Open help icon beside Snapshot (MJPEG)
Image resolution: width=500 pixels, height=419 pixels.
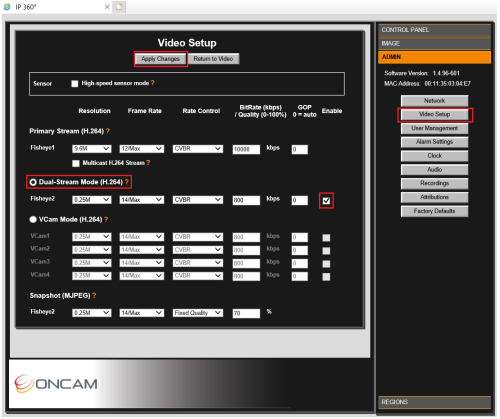[x=94, y=295]
